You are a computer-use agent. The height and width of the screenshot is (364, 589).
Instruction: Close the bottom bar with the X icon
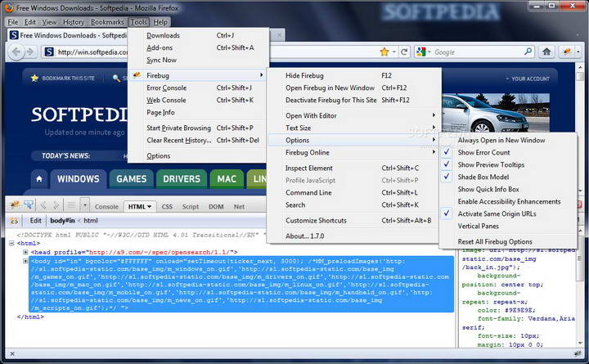[12, 353]
